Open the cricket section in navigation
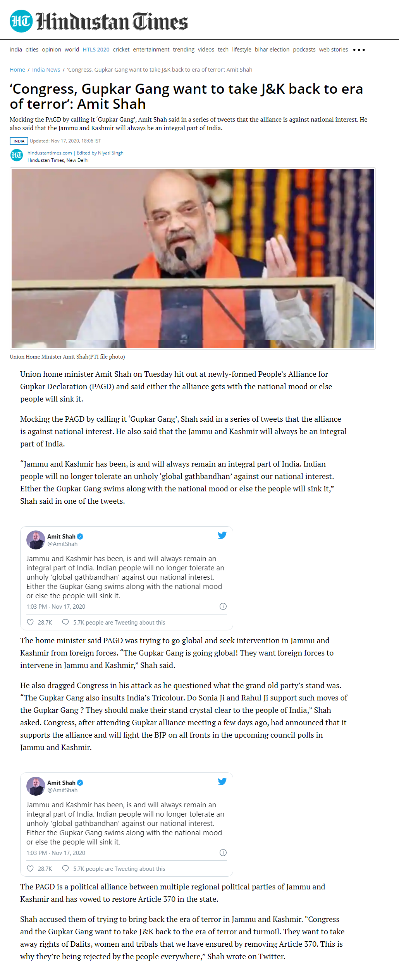The image size is (399, 980). point(121,50)
